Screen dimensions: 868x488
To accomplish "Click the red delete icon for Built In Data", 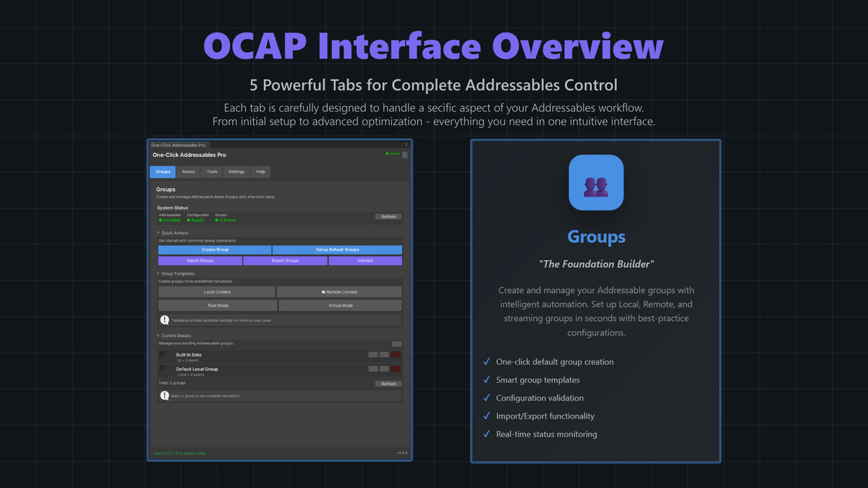I will click(395, 354).
